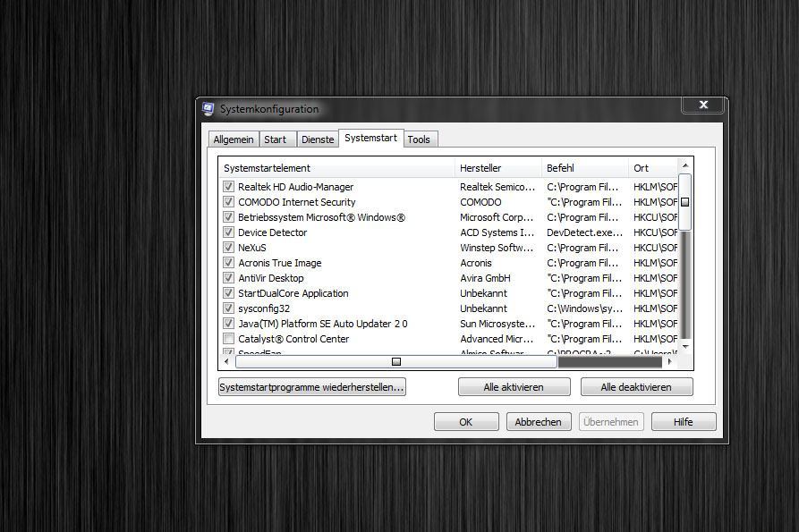Click horizontal scrollbar left arrow
The width and height of the screenshot is (799, 532).
point(226,362)
